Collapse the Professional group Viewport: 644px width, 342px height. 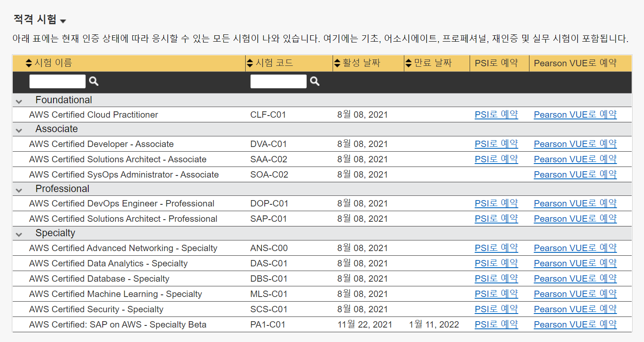point(19,190)
